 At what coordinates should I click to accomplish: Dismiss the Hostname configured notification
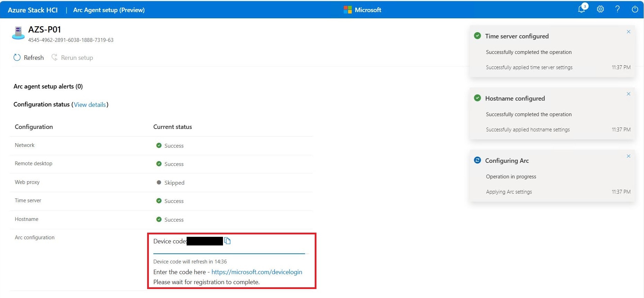pos(628,94)
